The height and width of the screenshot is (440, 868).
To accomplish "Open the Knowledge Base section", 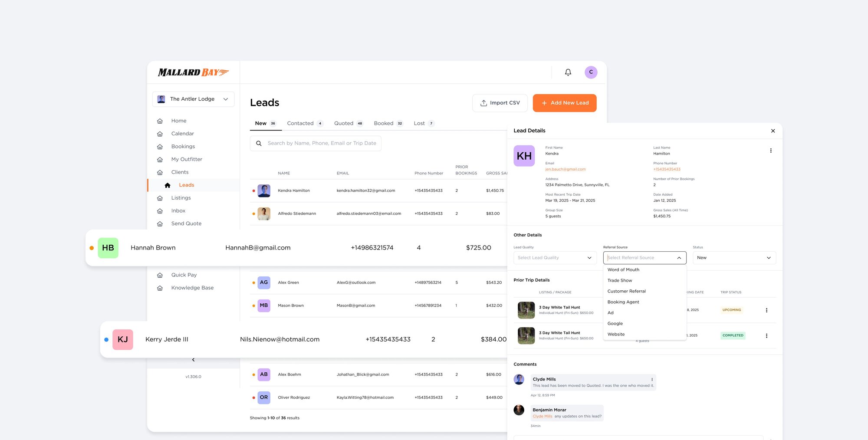I will point(192,287).
